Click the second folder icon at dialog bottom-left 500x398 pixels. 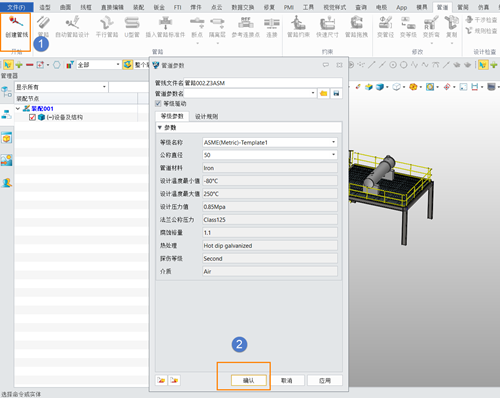(x=174, y=380)
